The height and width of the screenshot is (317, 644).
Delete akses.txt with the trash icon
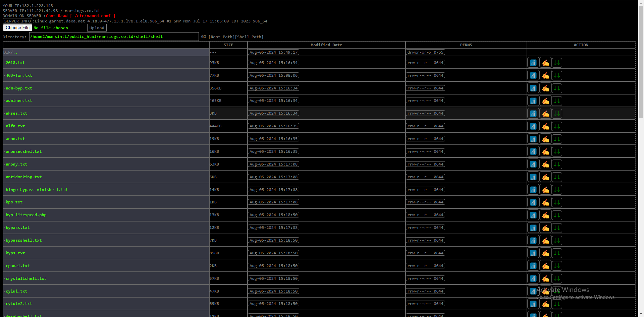[x=533, y=114]
